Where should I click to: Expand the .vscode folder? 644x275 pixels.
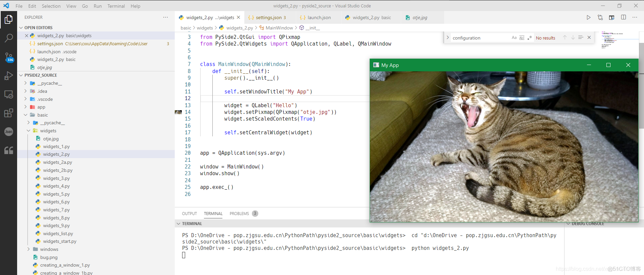click(x=25, y=99)
